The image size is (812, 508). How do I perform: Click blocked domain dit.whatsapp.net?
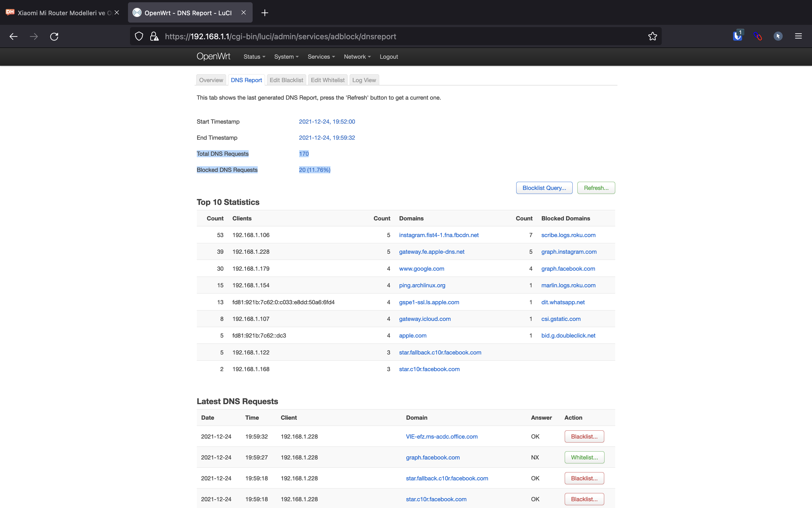[563, 302]
